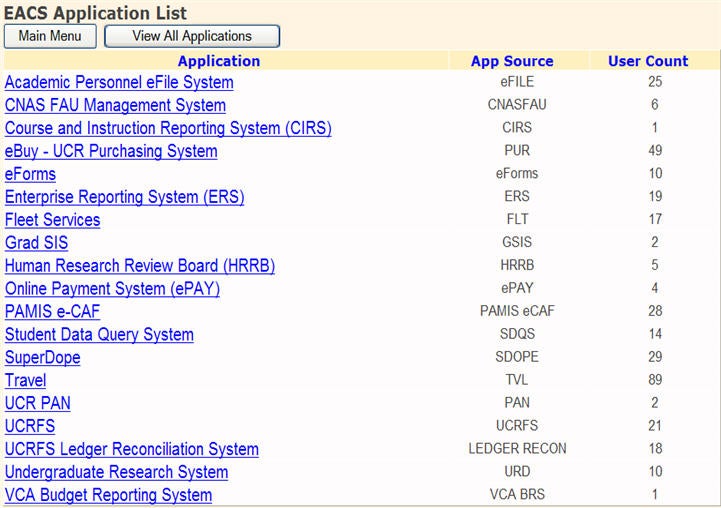
Task: Open Undergraduate Research System link
Action: pos(116,472)
